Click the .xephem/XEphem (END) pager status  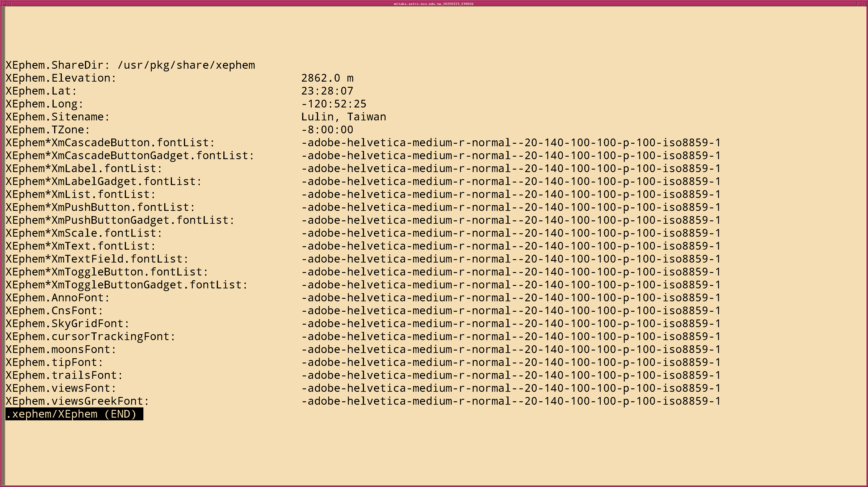pos(74,414)
